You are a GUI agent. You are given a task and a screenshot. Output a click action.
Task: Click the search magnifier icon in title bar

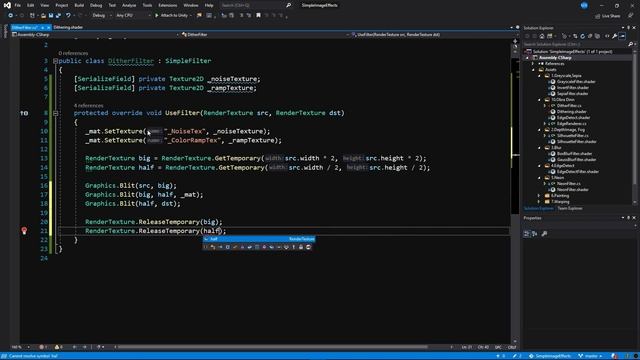[289, 5]
